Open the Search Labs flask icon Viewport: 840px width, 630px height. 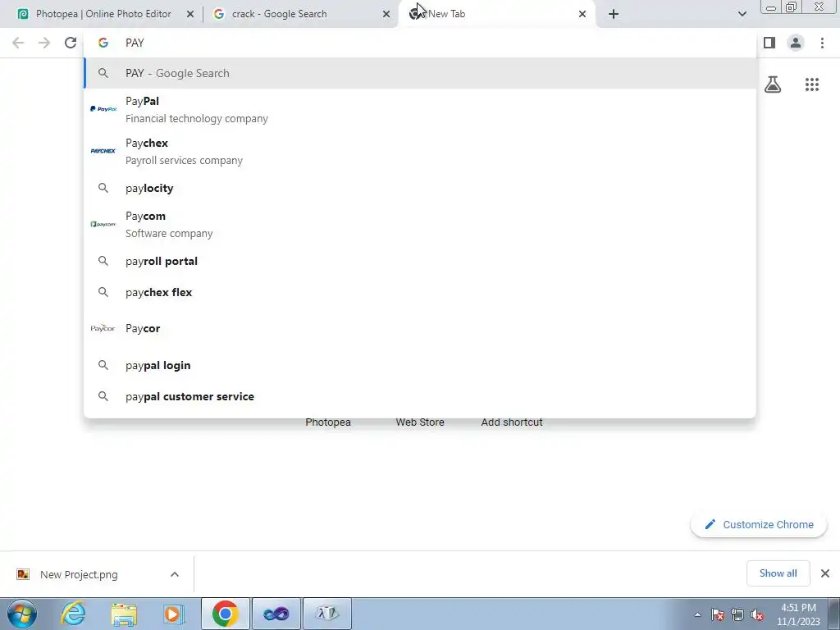tap(773, 84)
